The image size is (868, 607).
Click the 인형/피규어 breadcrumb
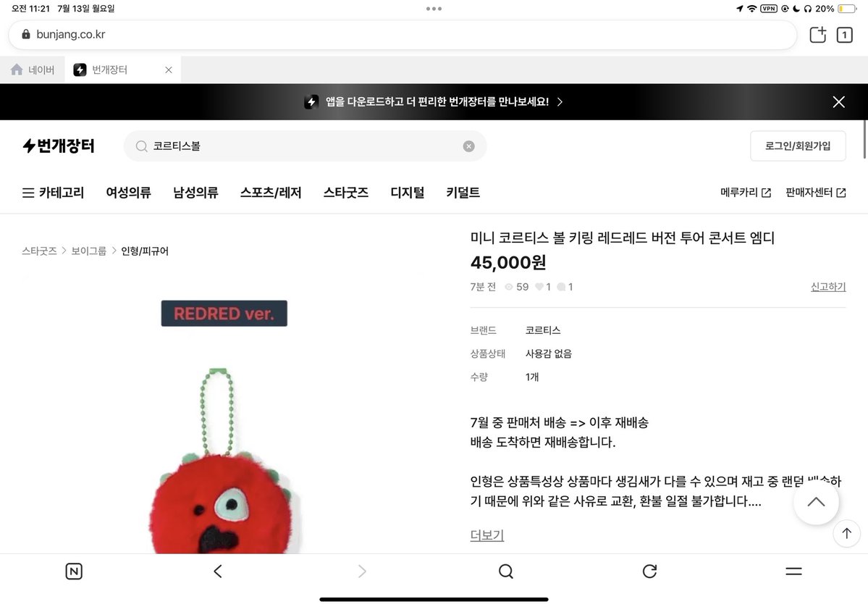click(145, 251)
